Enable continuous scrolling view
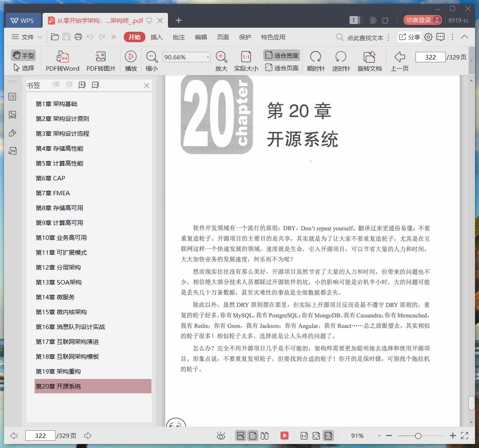This screenshot has width=479, height=448. pyautogui.click(x=241, y=436)
